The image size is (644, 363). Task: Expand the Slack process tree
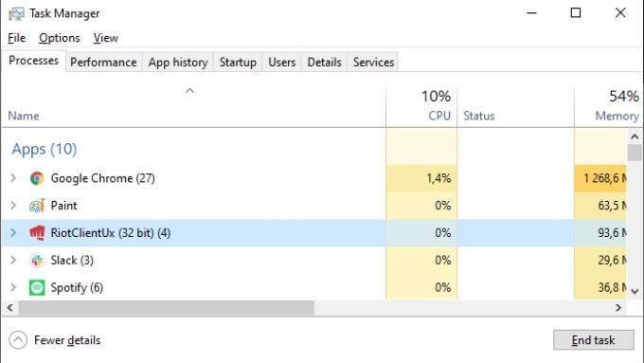pos(13,260)
